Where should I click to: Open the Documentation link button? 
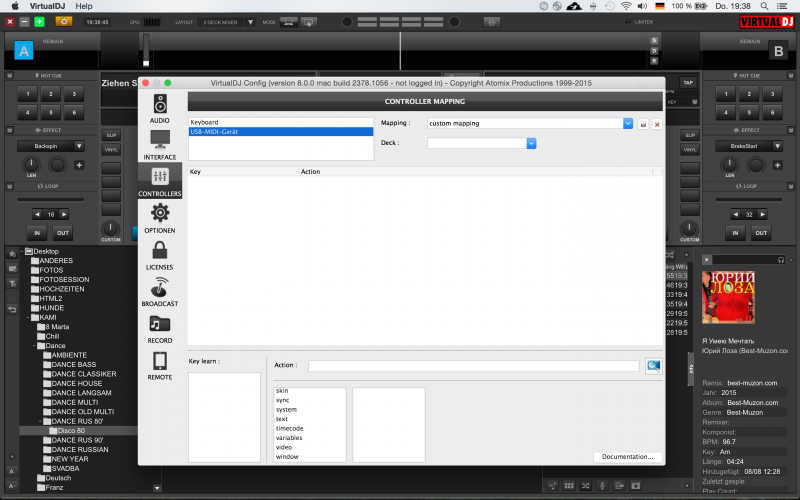[x=628, y=457]
